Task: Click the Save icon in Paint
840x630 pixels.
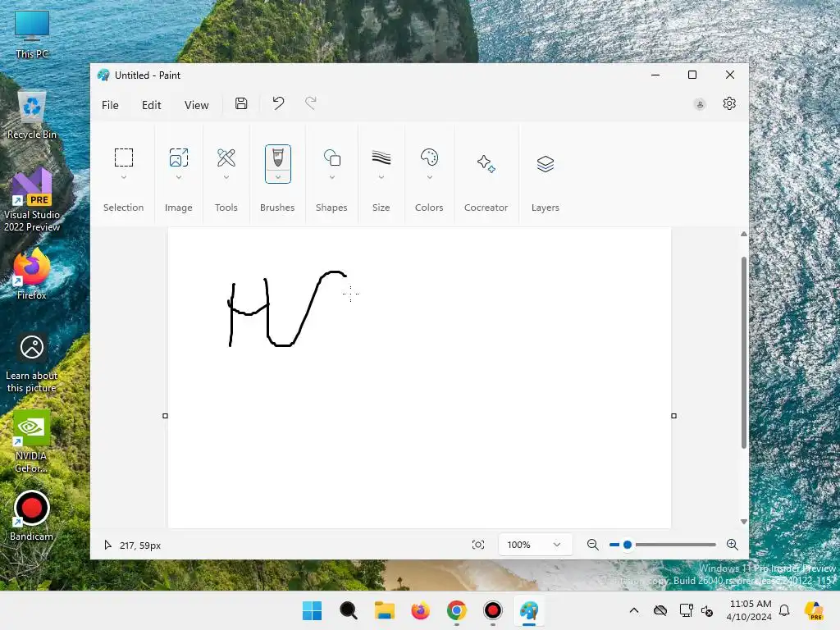Action: [241, 103]
